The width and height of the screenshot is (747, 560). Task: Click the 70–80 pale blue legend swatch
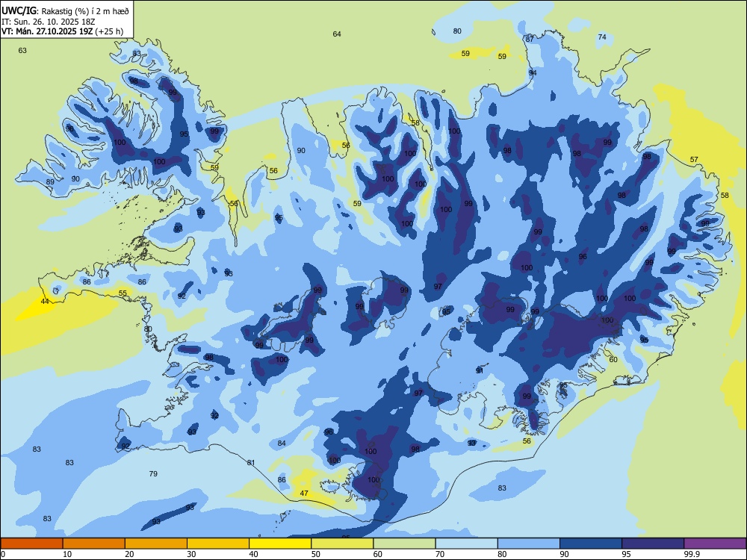(466, 544)
